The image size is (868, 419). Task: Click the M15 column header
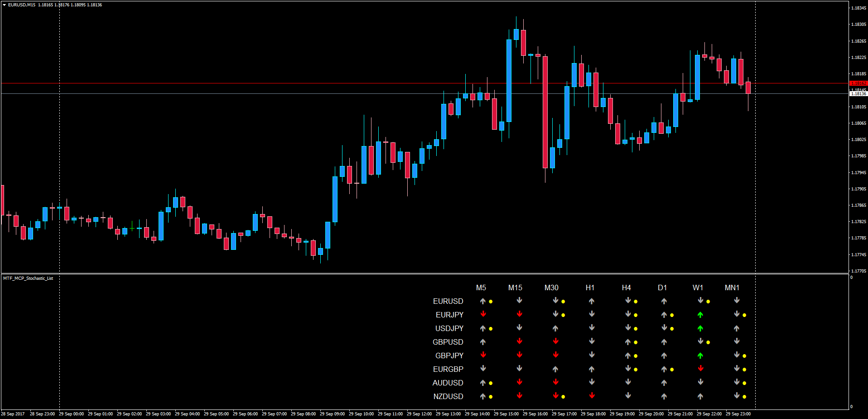click(515, 287)
